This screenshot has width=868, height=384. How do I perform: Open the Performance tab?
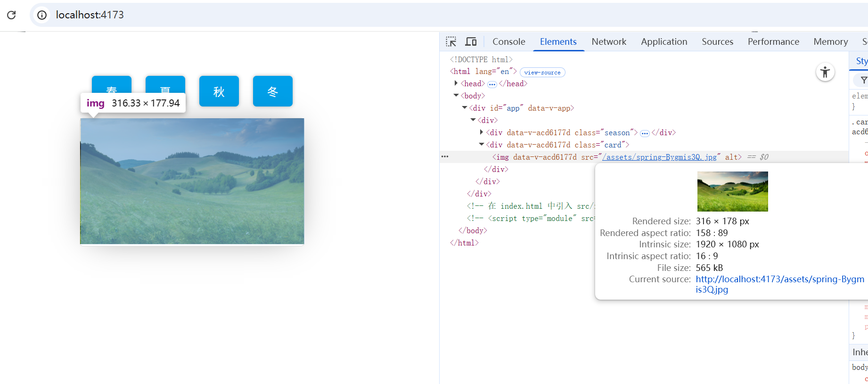pyautogui.click(x=773, y=41)
